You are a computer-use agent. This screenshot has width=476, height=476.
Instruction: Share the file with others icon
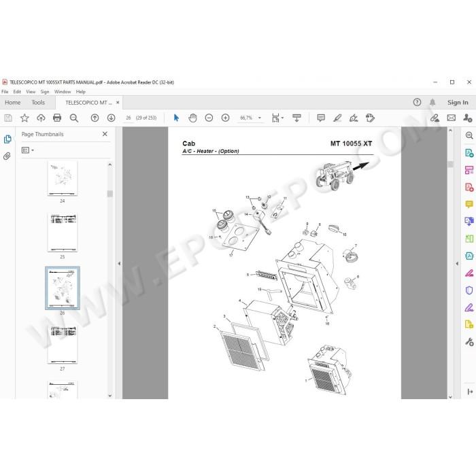pos(468,118)
